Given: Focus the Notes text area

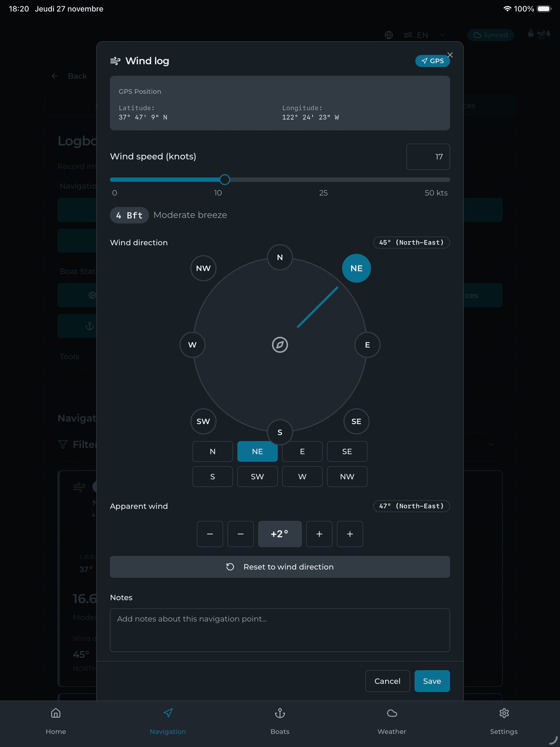Looking at the screenshot, I should [x=280, y=630].
